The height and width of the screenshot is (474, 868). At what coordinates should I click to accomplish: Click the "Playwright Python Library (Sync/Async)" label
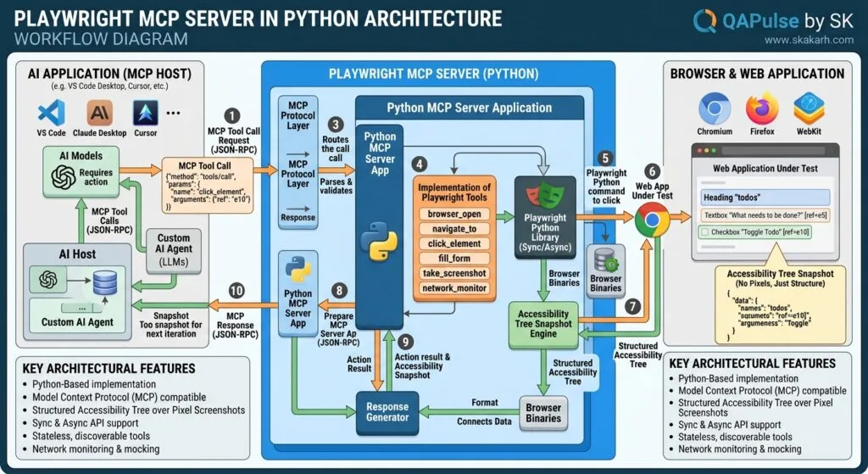tap(545, 232)
